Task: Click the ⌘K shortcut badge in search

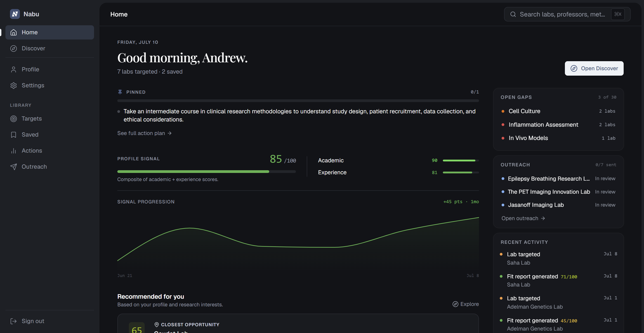Action: 618,14
